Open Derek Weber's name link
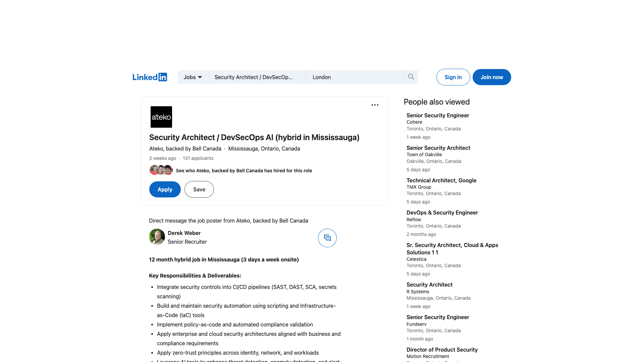Viewport: 644px width, 362px height. (184, 233)
